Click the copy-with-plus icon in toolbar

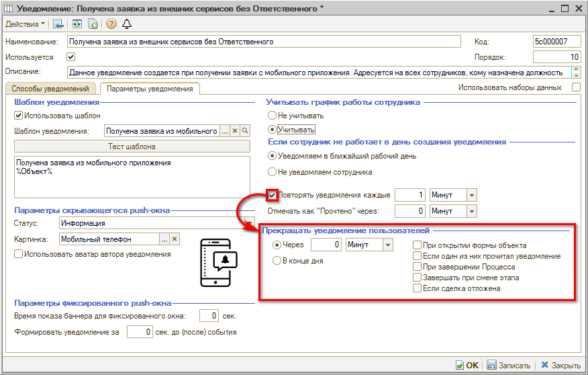93,24
